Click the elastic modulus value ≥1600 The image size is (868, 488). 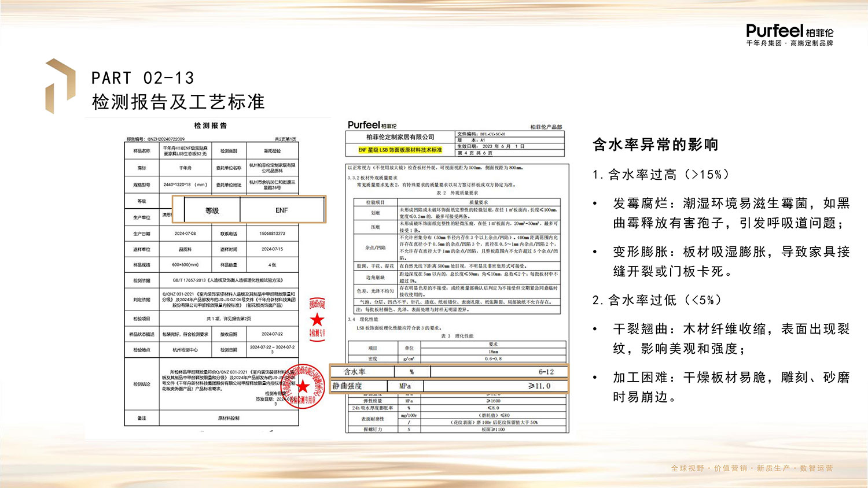[x=493, y=401]
